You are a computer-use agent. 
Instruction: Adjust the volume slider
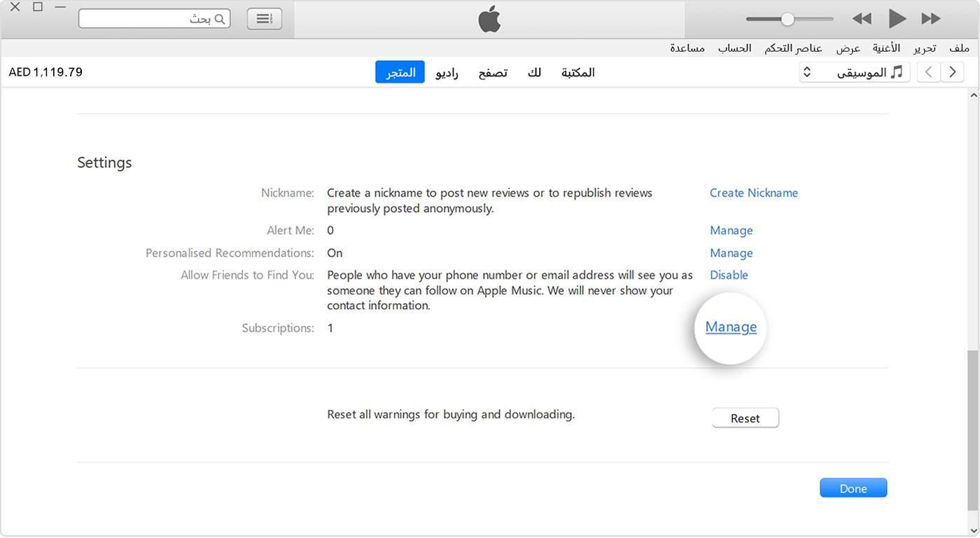pyautogui.click(x=788, y=19)
